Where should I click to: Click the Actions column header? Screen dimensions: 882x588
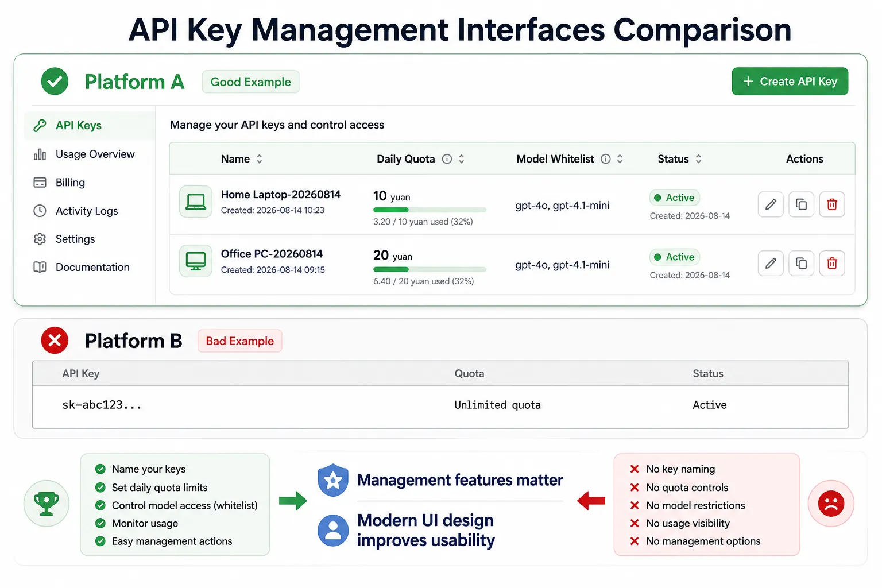pos(804,159)
